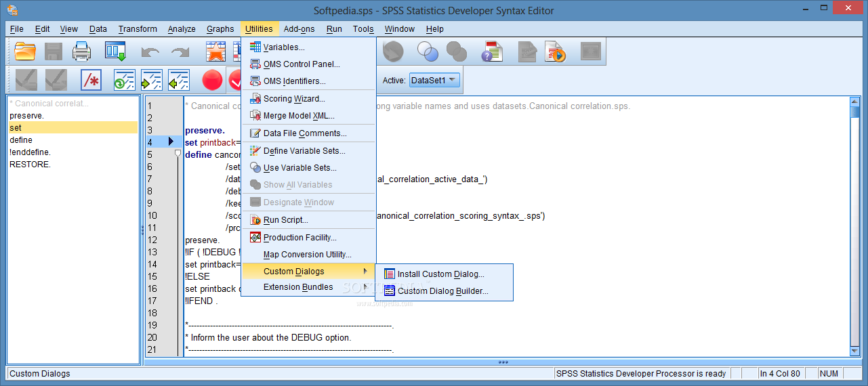Open the Recall recently used dialogs icon
Viewport: 868px width, 386px height.
click(x=115, y=51)
